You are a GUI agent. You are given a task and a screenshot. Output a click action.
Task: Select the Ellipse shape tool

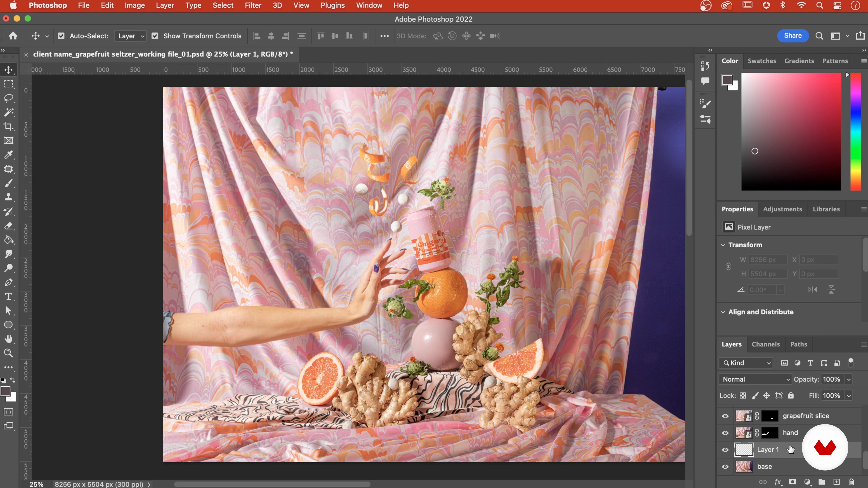coord(9,325)
